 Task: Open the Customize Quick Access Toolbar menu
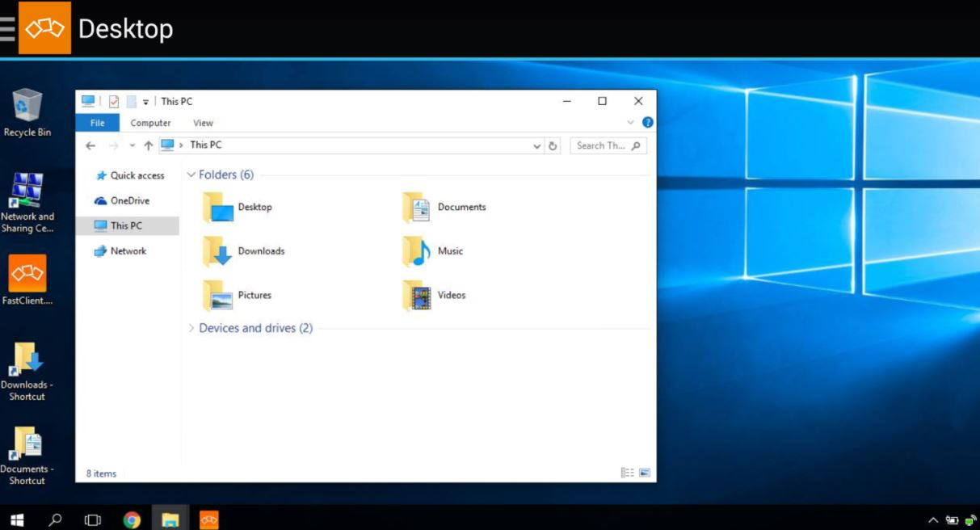pyautogui.click(x=145, y=101)
